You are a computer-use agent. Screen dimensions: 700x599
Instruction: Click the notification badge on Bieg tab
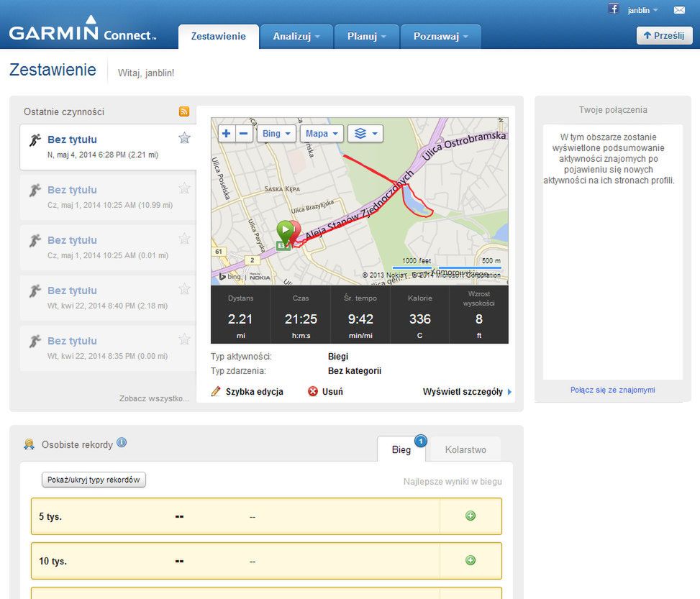point(421,441)
